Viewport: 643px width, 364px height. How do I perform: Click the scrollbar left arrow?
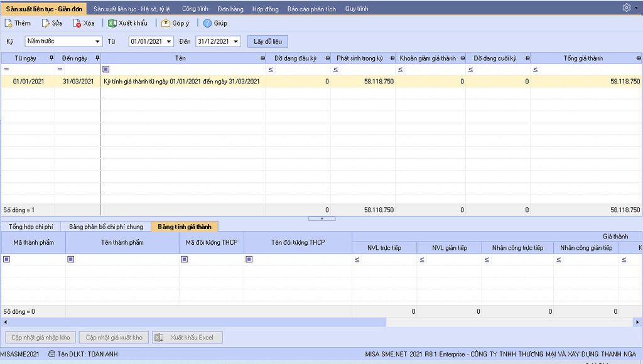[5, 322]
